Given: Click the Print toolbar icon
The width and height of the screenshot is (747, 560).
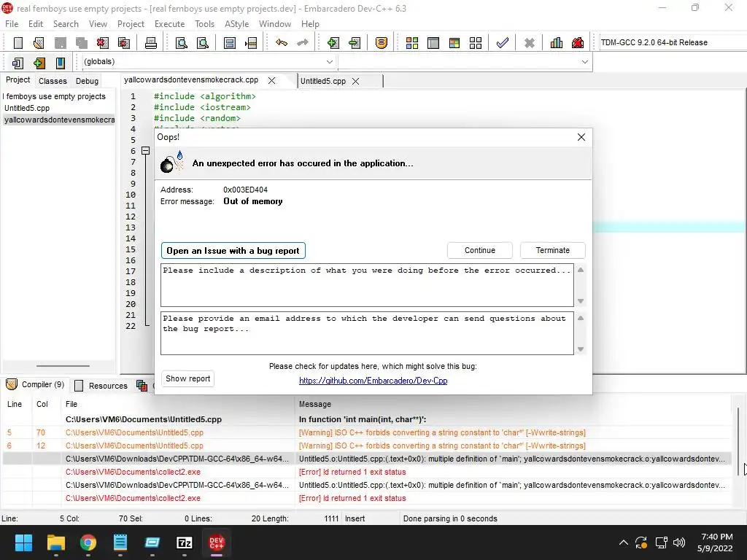Looking at the screenshot, I should click(151, 43).
